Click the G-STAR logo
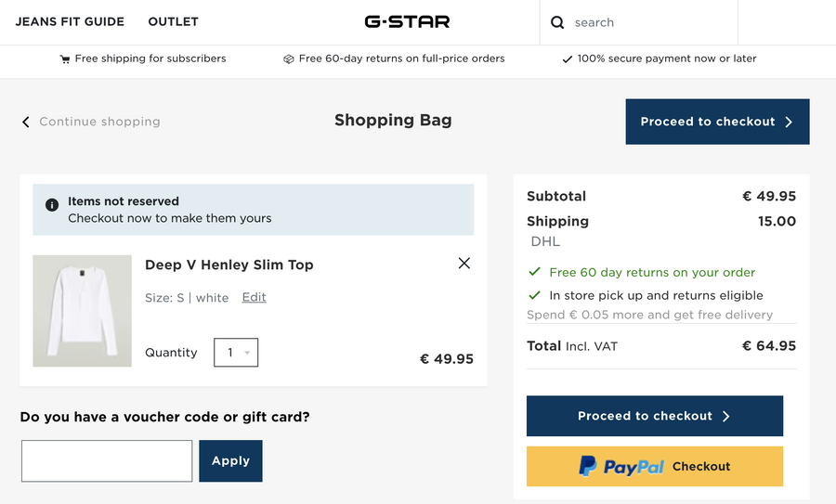 click(407, 21)
